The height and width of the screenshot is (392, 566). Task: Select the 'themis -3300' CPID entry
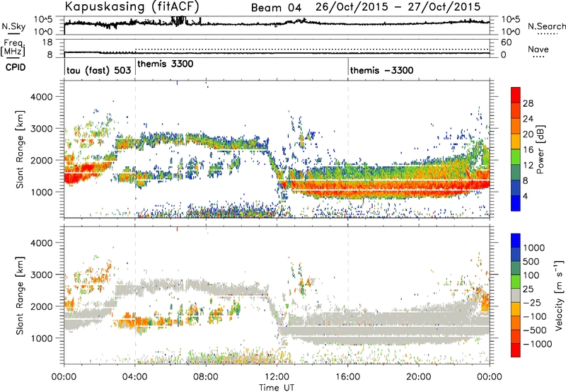pos(381,70)
